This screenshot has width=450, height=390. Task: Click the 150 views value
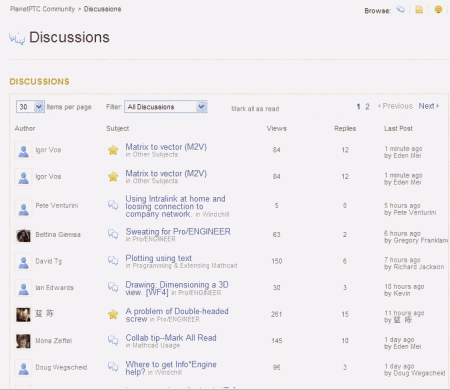(277, 261)
